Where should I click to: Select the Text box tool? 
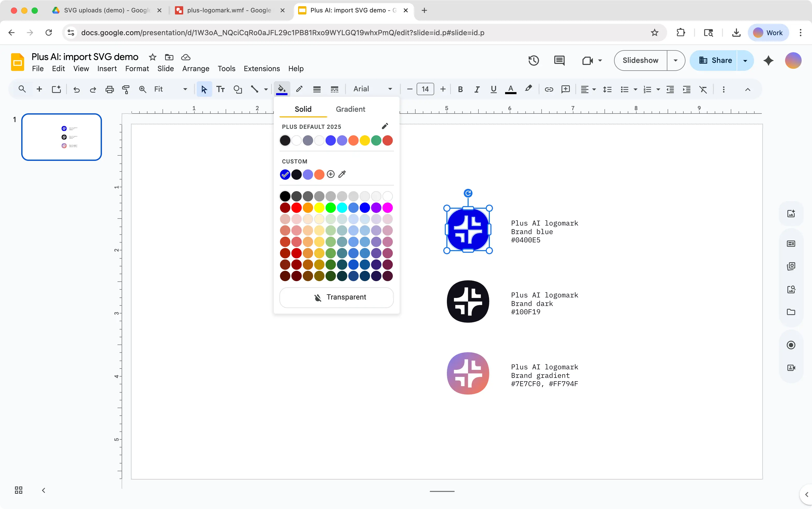[221, 89]
